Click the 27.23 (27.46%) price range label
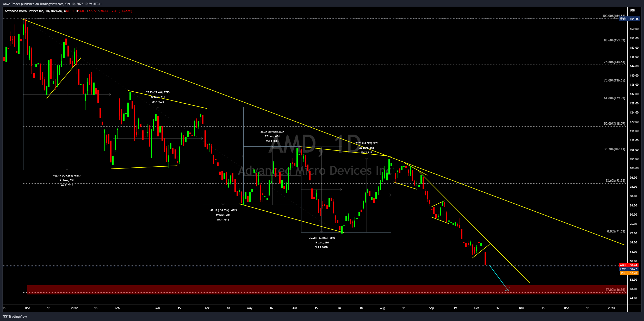Viewport: 644px width, 321px height. 158,92
